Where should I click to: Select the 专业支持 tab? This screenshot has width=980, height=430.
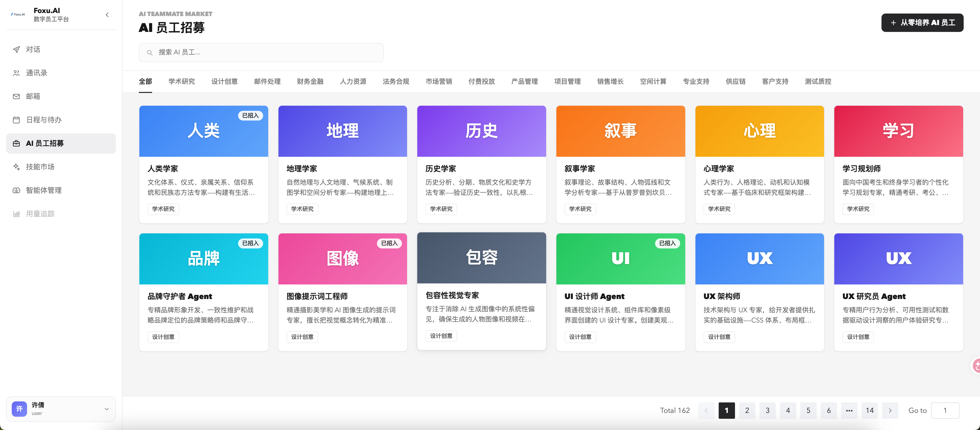(696, 81)
